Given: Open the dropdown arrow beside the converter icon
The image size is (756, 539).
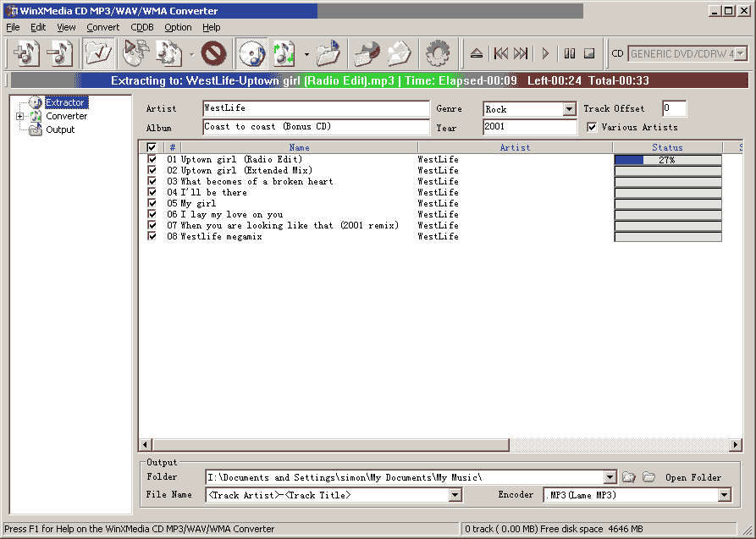Looking at the screenshot, I should pyautogui.click(x=306, y=54).
